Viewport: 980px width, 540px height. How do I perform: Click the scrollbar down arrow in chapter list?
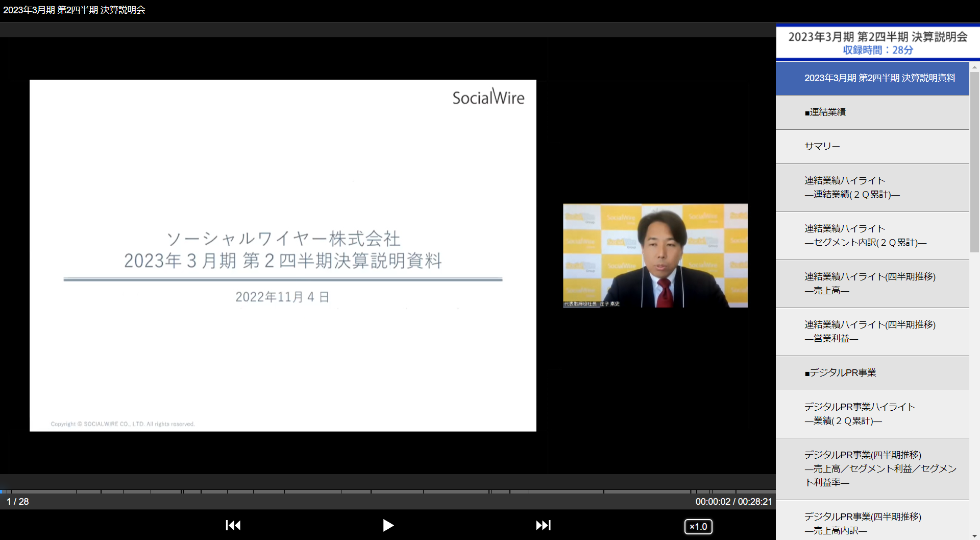click(975, 535)
